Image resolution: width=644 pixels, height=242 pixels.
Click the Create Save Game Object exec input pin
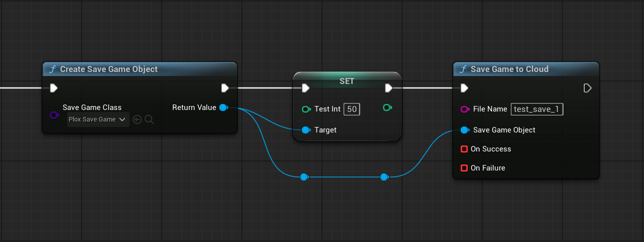54,88
